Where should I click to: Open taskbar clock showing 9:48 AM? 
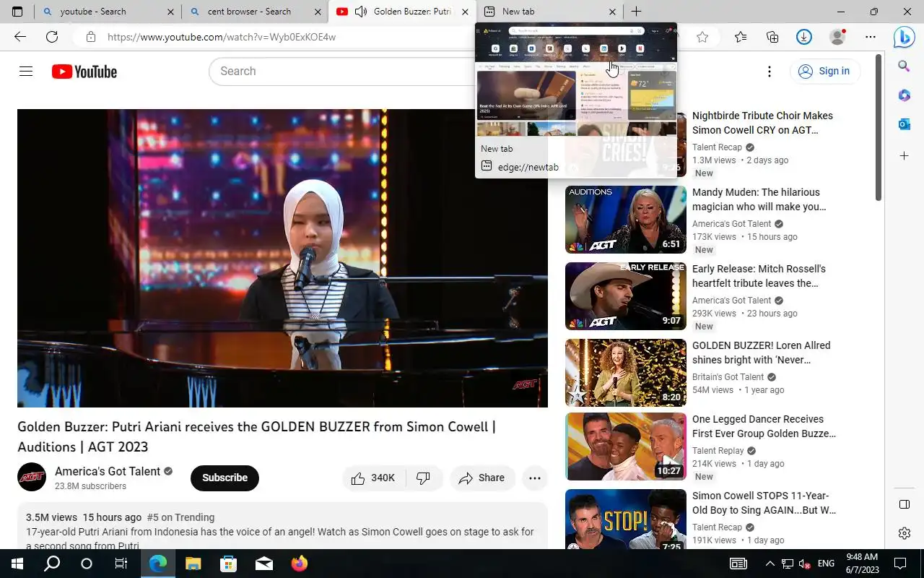click(x=861, y=564)
